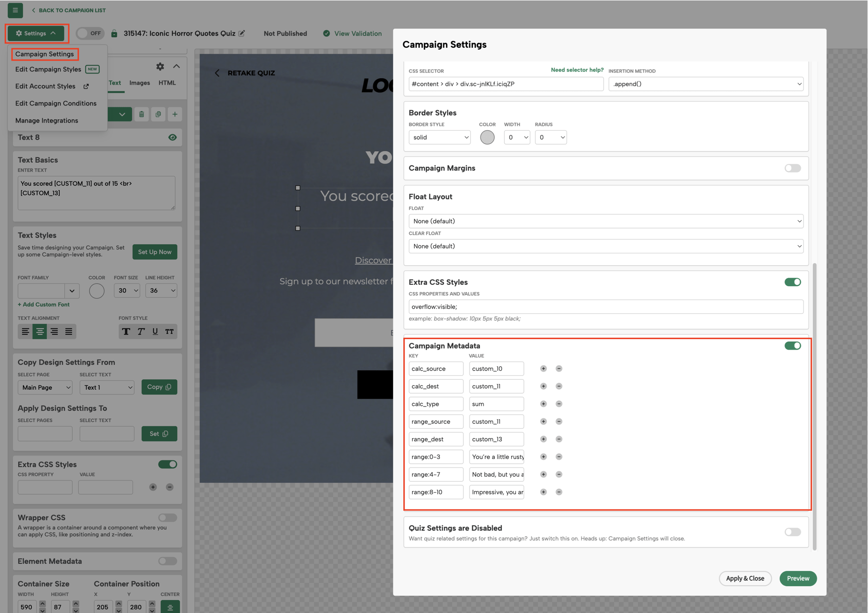This screenshot has width=868, height=613.
Task: Open the Insertion Method dropdown
Action: pyautogui.click(x=706, y=83)
